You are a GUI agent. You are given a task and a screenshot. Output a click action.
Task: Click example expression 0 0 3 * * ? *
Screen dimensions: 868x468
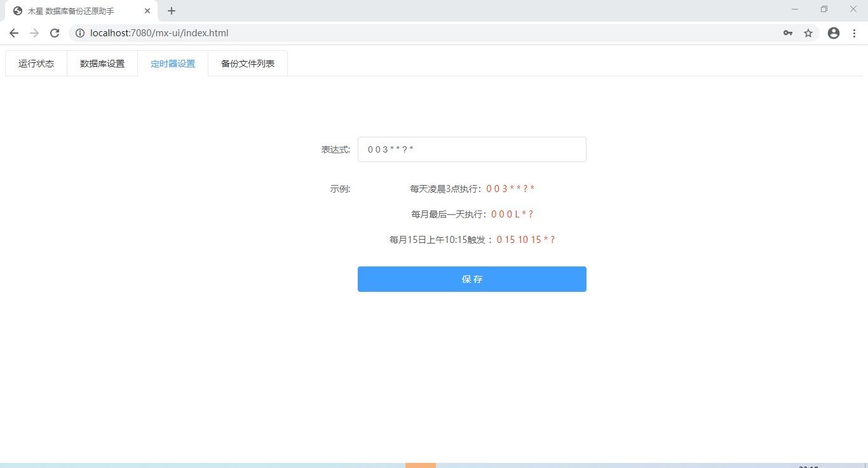pos(510,189)
